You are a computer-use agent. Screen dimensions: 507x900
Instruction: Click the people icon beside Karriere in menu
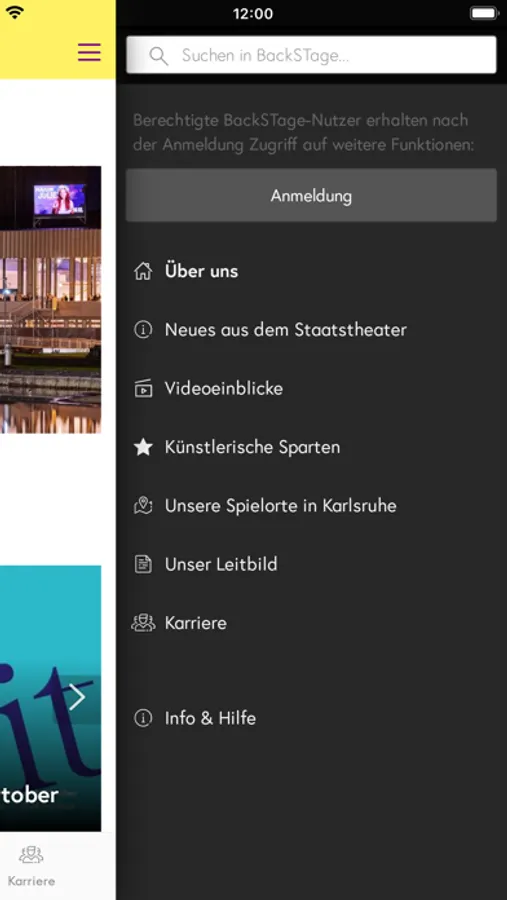pos(143,623)
